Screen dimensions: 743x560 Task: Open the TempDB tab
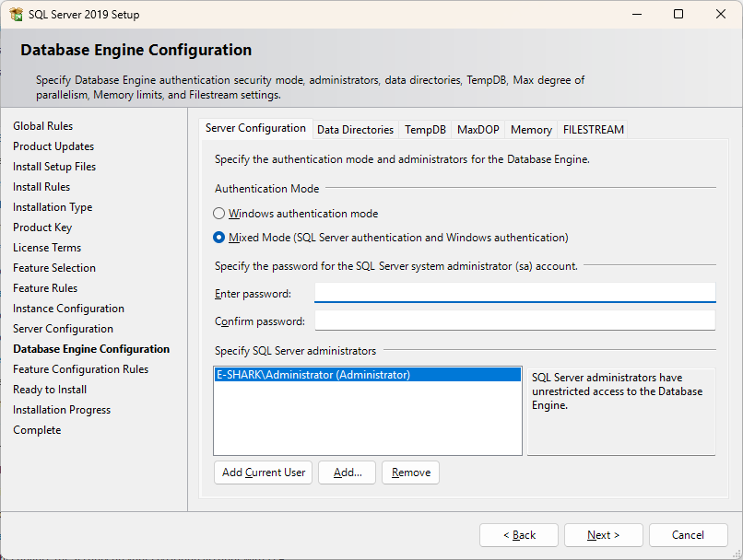click(425, 130)
